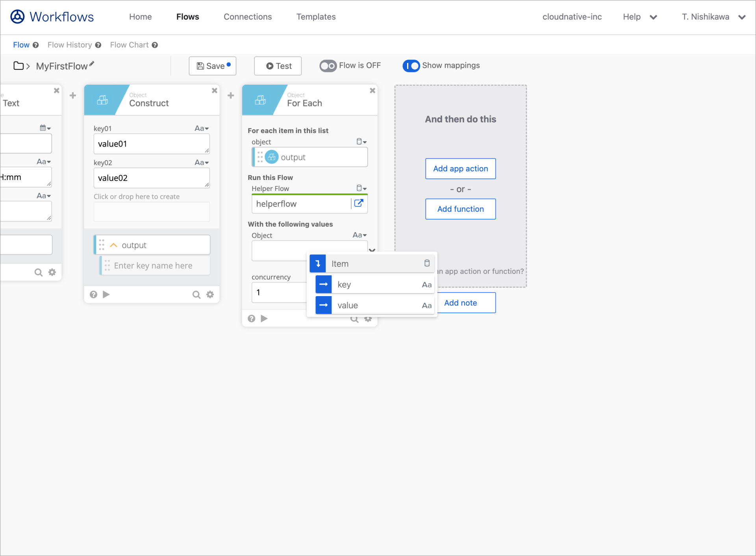Switch to the Templates section
Screen dimensions: 756x556
316,17
